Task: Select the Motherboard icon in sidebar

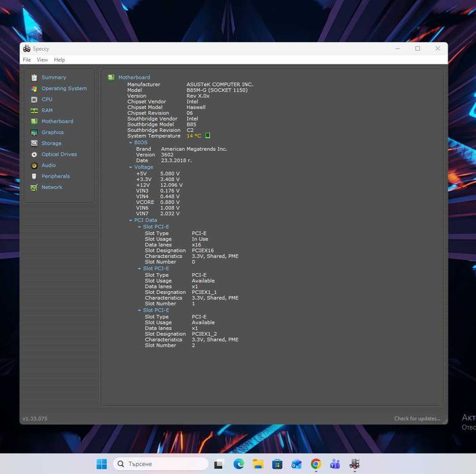Action: (34, 121)
